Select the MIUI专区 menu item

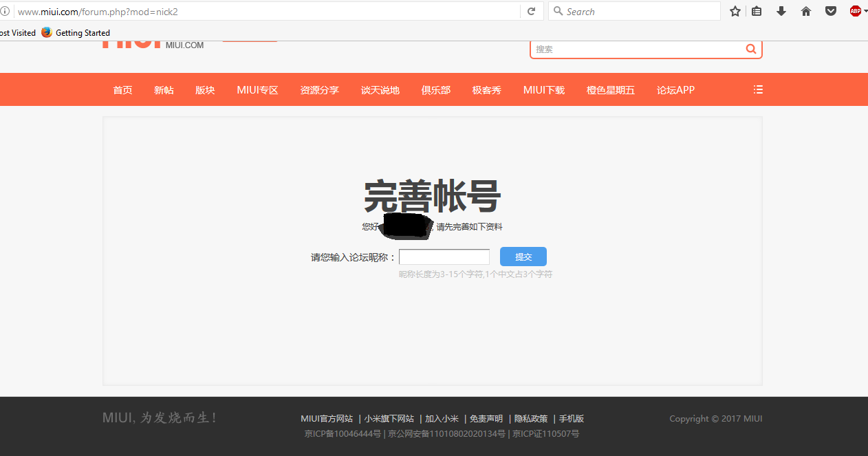257,90
